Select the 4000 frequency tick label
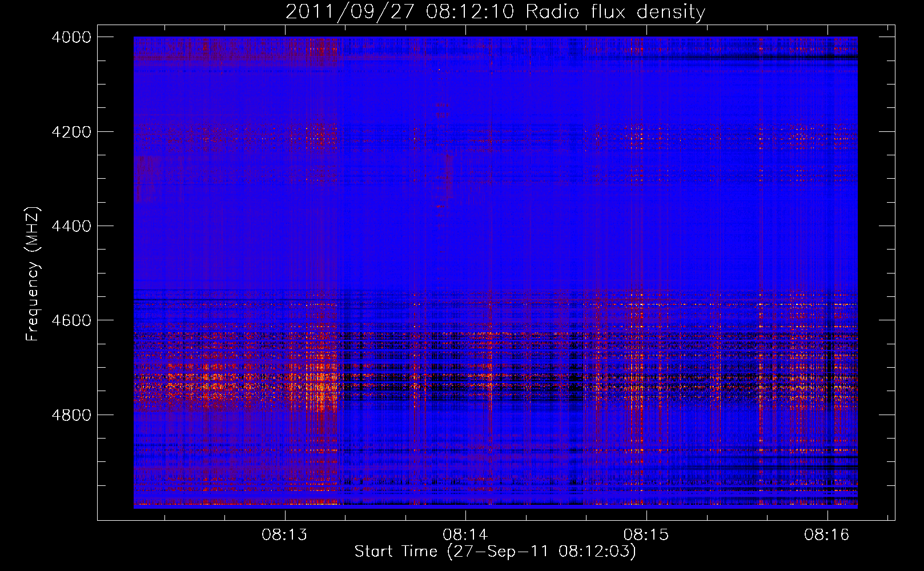The image size is (924, 571). [71, 37]
